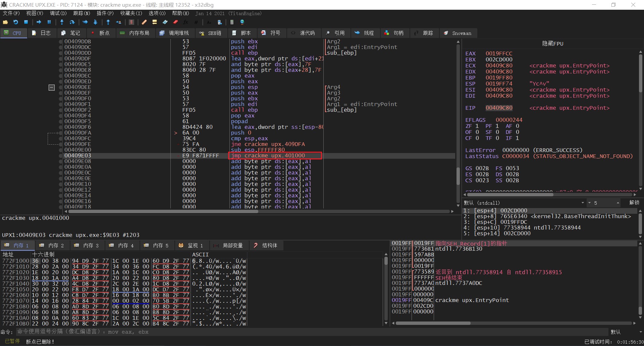The image size is (644, 346).
Task: Click the Step Over toolbar icon
Action: (72, 22)
